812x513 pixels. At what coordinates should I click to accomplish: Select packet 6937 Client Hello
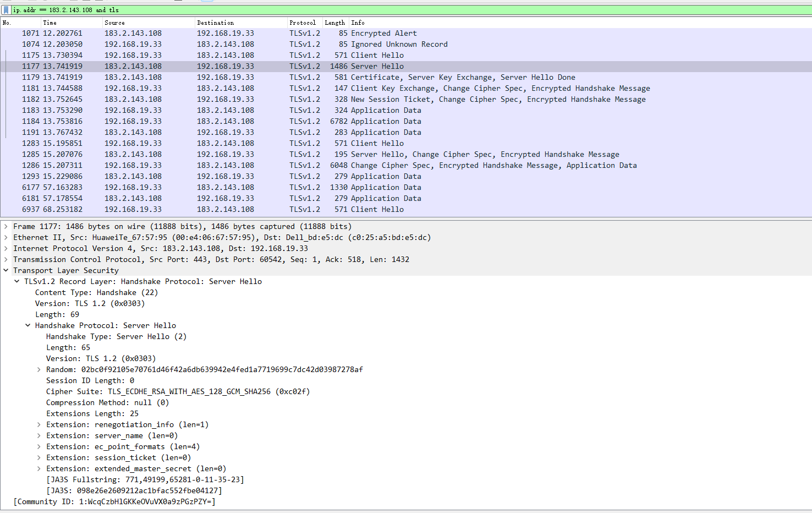[x=406, y=209]
